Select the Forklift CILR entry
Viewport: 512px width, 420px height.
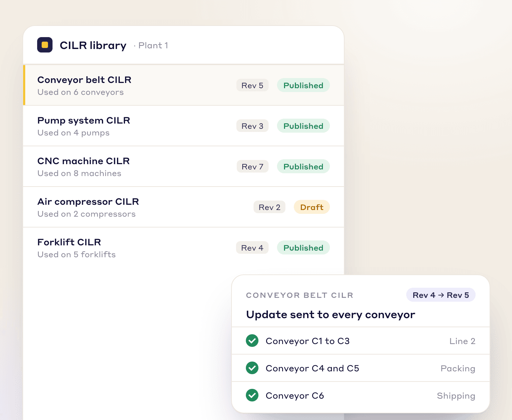[x=184, y=247]
